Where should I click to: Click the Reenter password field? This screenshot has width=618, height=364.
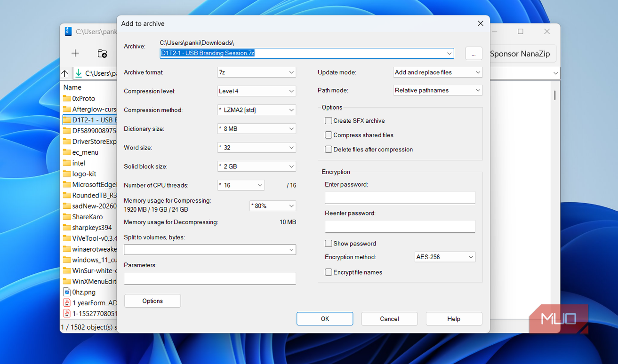tap(400, 226)
